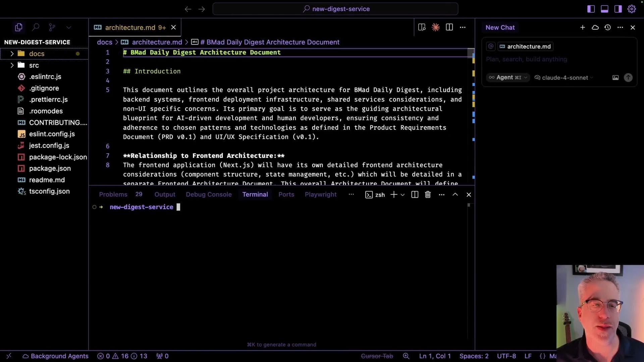
Task: Switch to the Problems tab
Action: (x=113, y=194)
